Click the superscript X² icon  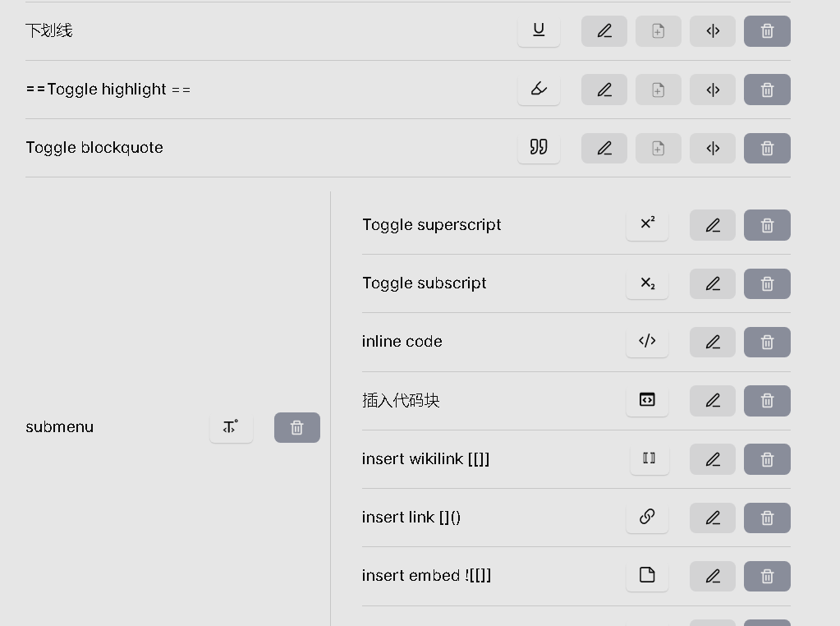tap(647, 225)
